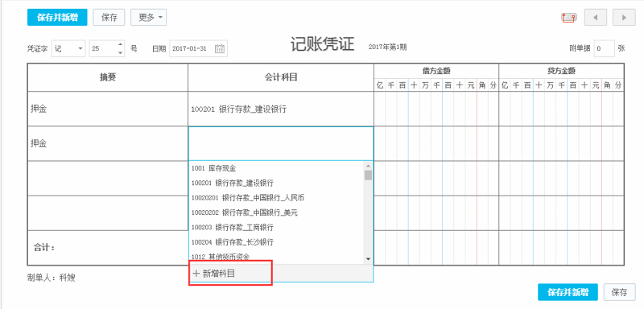Click plus icon for 新增科目
This screenshot has width=644, height=309.
[196, 274]
